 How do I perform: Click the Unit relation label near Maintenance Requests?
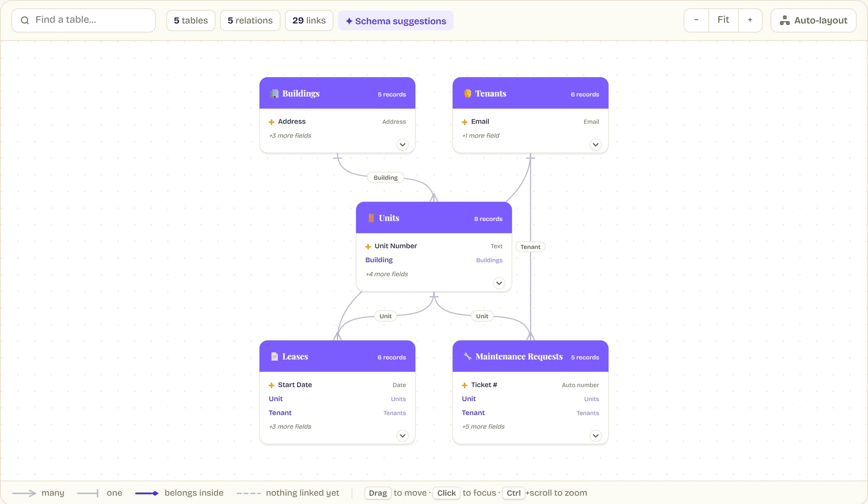point(482,316)
